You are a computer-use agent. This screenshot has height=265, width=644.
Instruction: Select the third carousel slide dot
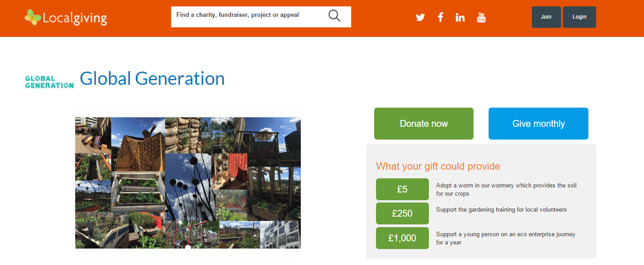[196, 248]
